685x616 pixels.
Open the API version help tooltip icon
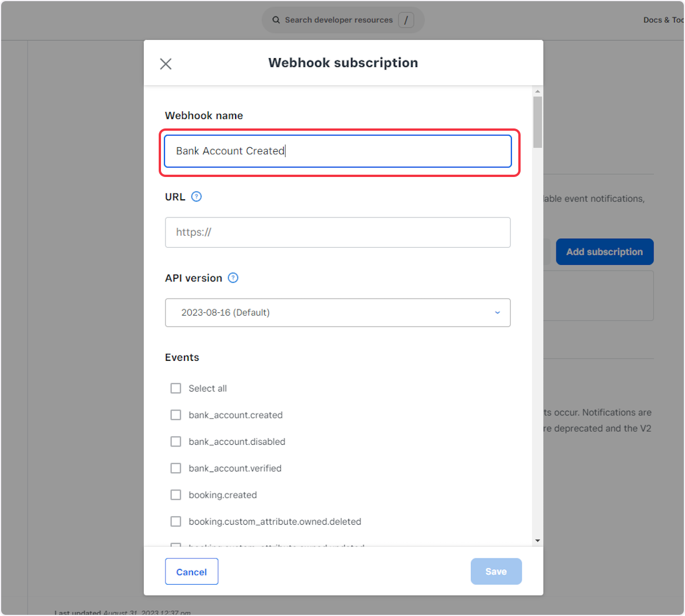tap(233, 278)
